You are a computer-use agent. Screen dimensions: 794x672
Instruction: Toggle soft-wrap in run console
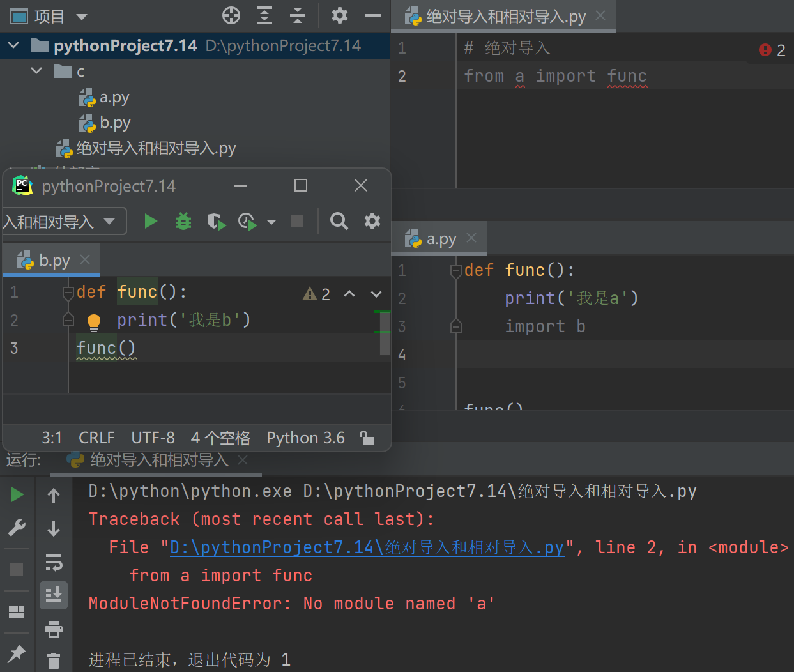[x=54, y=562]
